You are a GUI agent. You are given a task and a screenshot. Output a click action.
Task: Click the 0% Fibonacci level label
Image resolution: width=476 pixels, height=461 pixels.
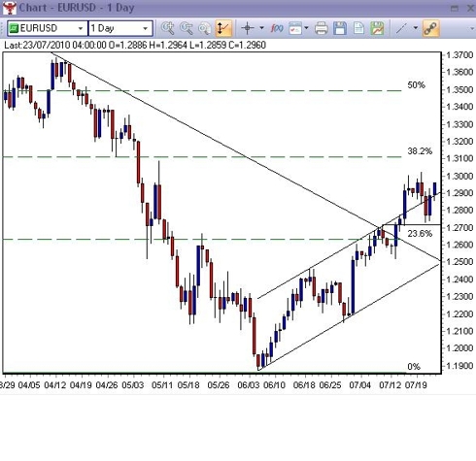[x=414, y=367]
